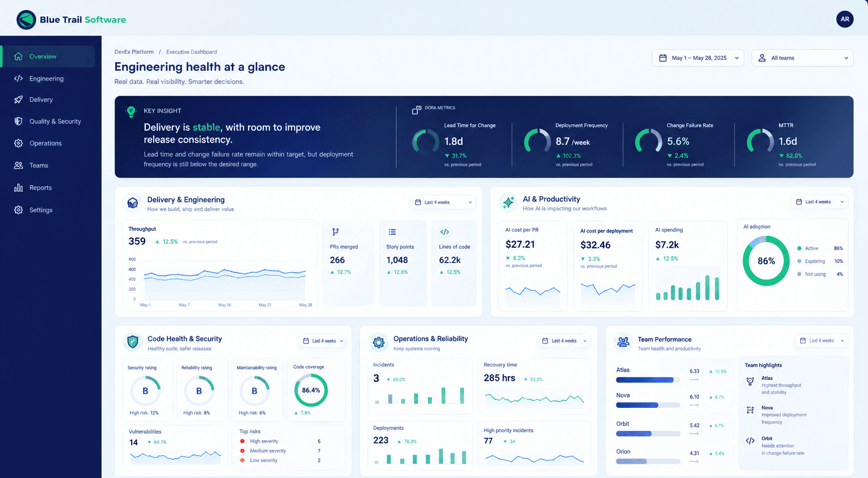Click the Engineering code brackets sidebar icon

[x=18, y=79]
